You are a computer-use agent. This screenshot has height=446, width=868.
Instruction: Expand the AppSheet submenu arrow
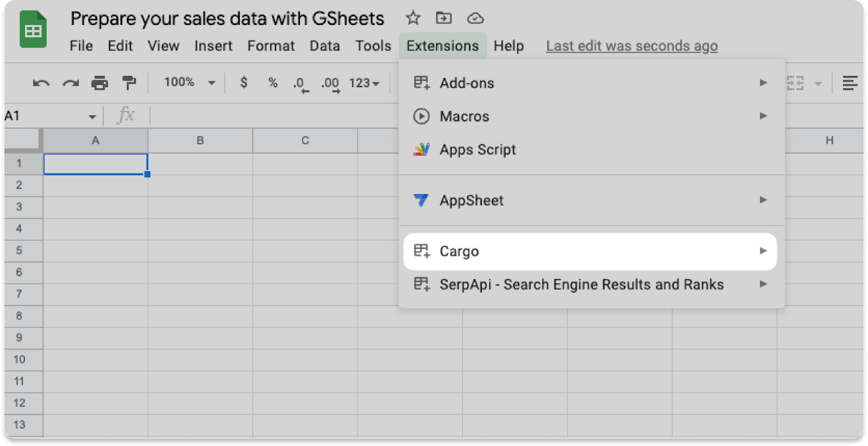[763, 199]
